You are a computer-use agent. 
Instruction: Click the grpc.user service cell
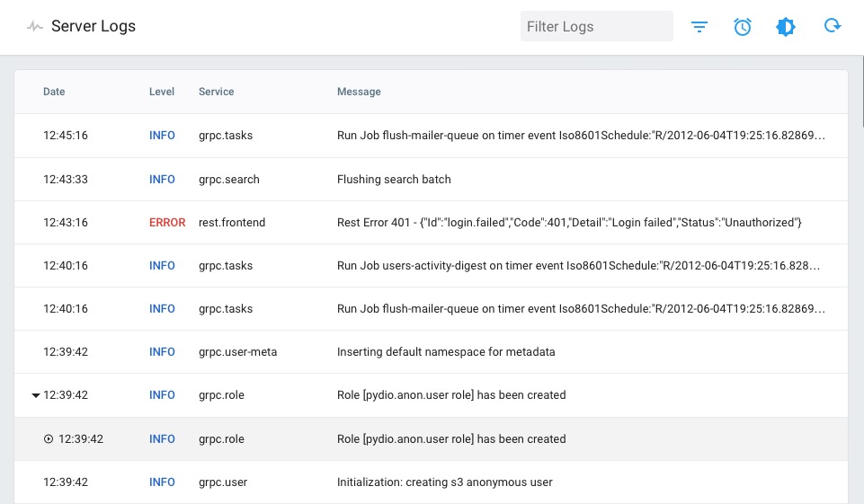point(223,482)
